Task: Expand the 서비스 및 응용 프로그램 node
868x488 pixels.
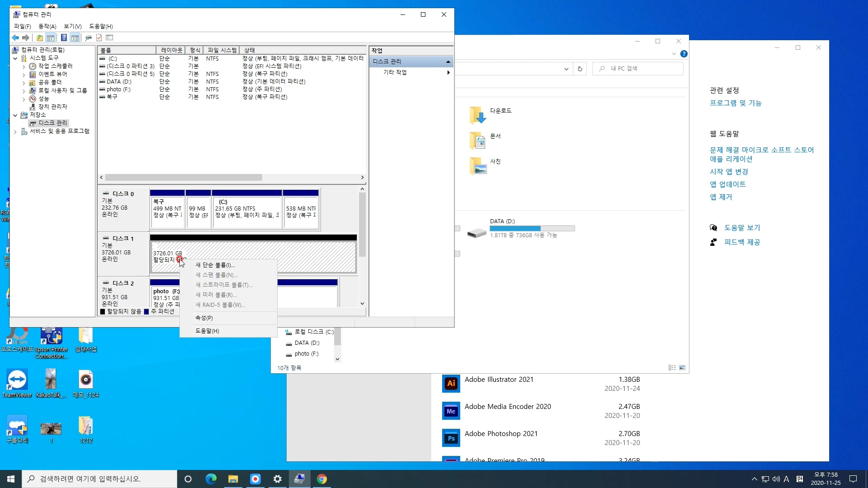Action: (15, 131)
